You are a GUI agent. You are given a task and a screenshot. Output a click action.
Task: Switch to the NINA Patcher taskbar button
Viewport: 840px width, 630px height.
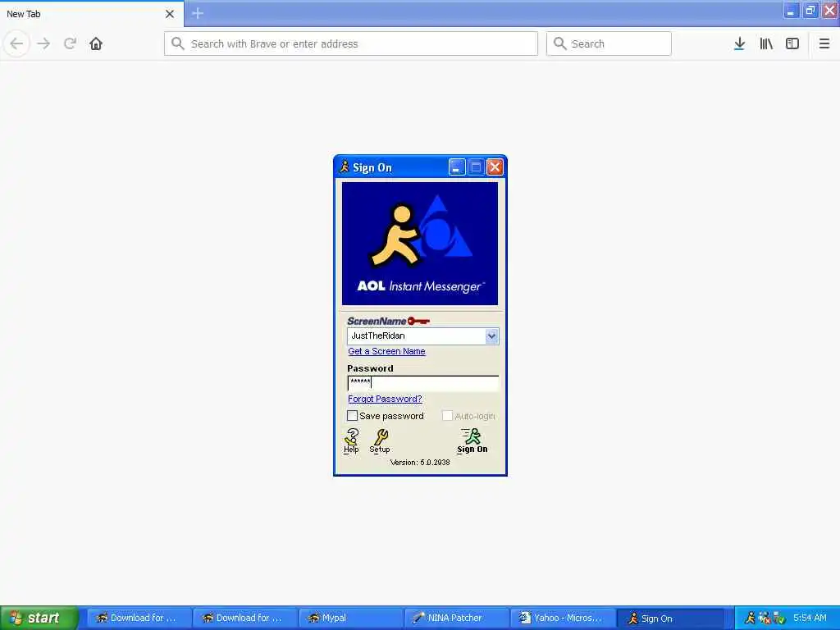pyautogui.click(x=455, y=619)
